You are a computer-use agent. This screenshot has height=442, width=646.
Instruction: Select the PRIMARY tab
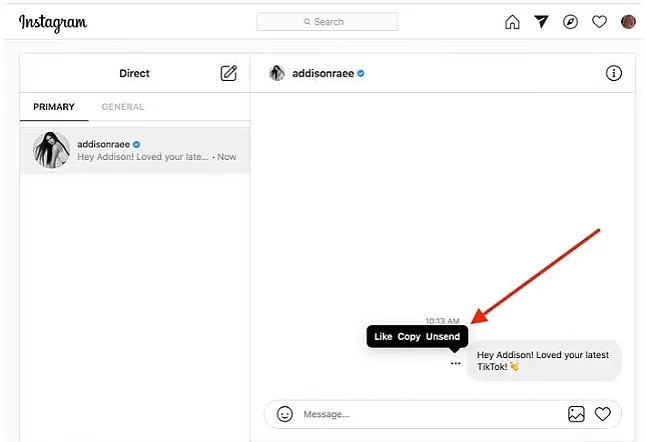54,107
